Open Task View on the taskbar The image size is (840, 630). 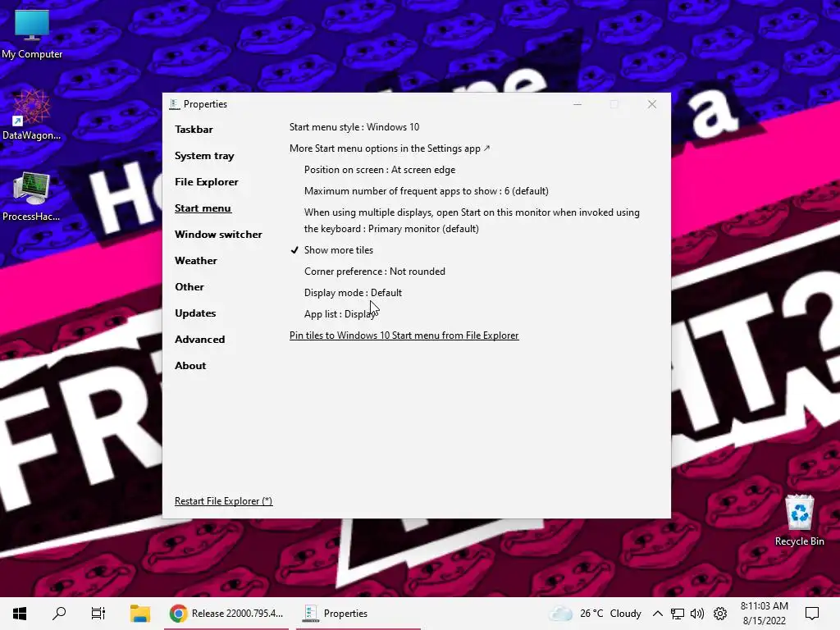click(98, 614)
